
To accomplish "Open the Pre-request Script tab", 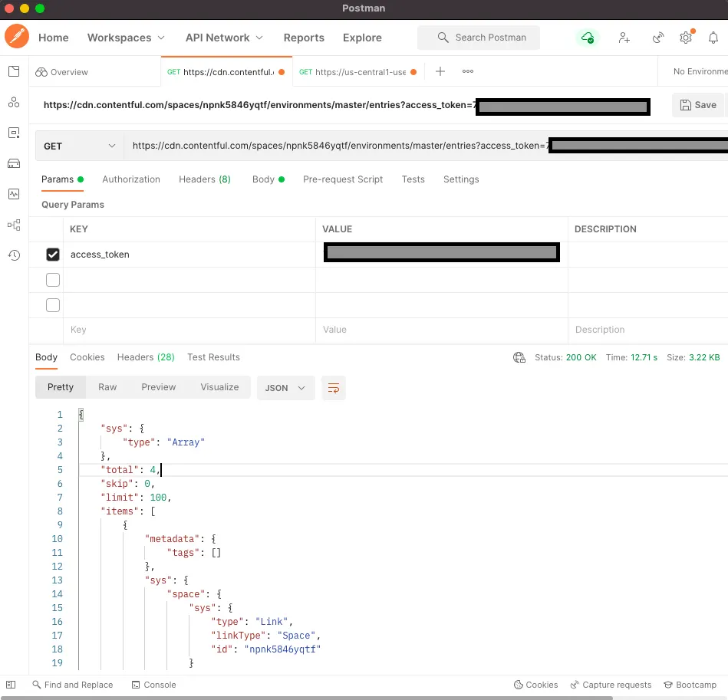I will tap(343, 179).
